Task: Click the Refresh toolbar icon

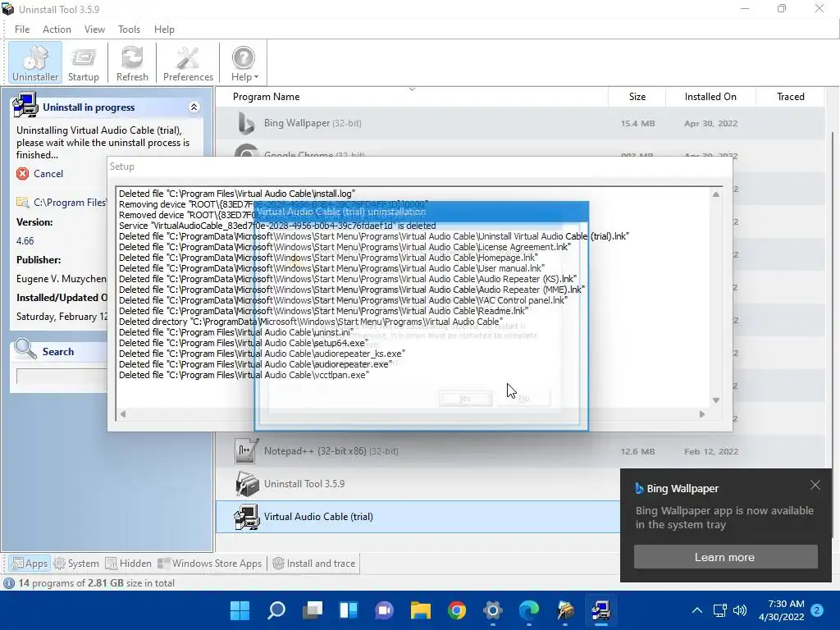Action: 132,63
